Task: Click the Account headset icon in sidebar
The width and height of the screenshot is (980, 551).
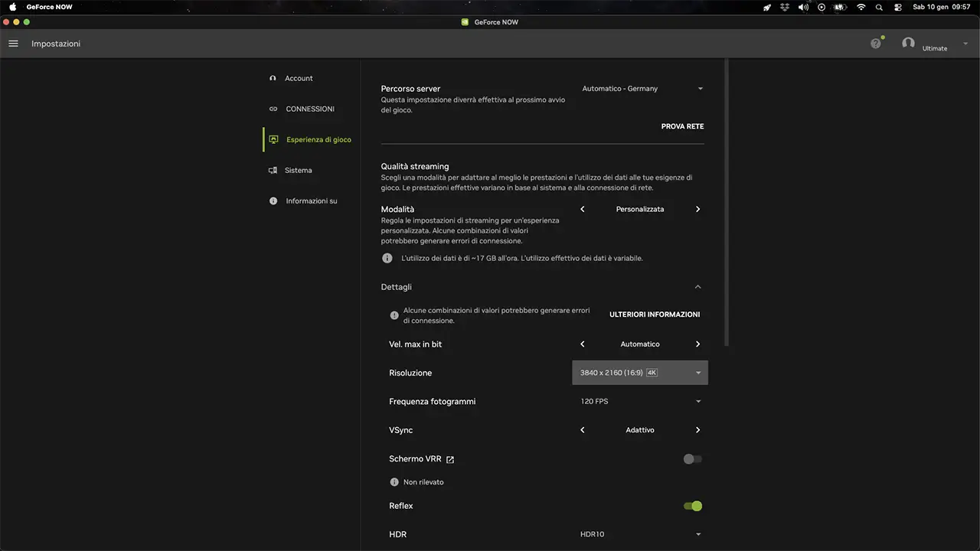Action: click(x=273, y=78)
